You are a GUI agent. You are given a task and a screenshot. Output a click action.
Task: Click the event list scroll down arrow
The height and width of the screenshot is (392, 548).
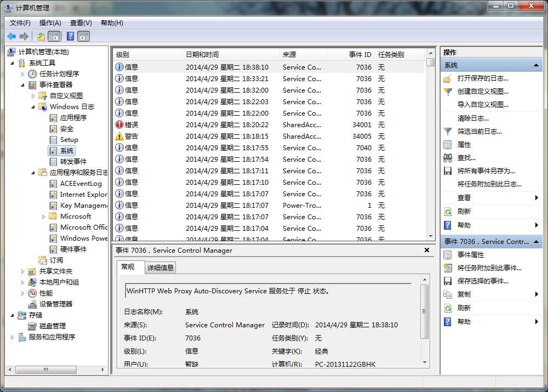tap(431, 236)
